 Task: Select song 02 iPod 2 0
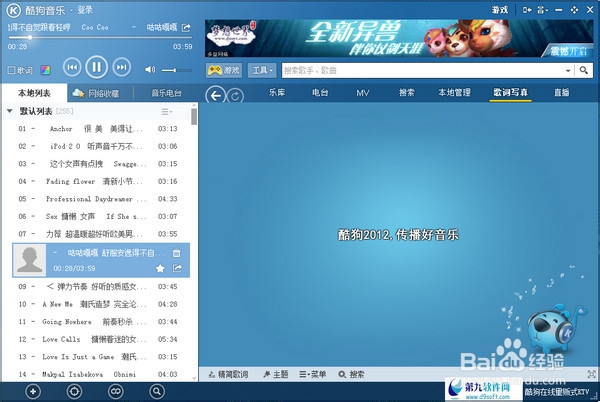pyautogui.click(x=98, y=146)
